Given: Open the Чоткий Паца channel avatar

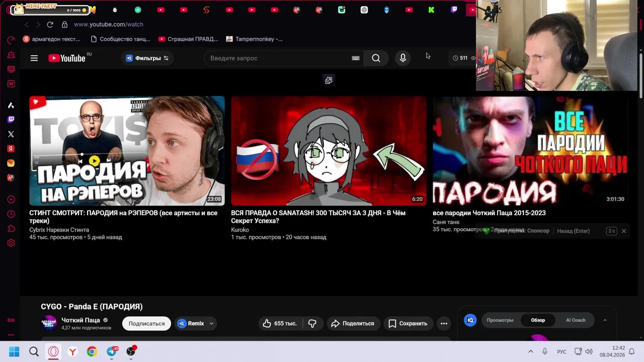Looking at the screenshot, I should [49, 323].
